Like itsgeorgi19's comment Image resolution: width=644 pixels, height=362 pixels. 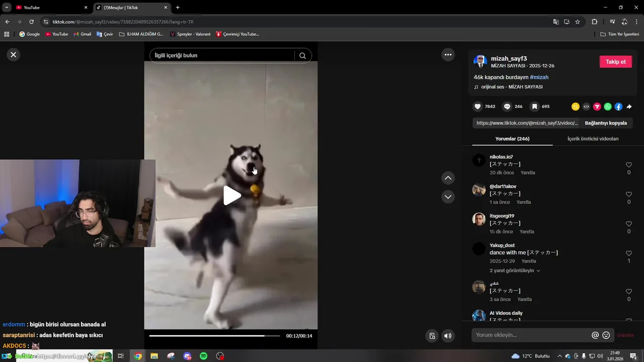click(628, 224)
